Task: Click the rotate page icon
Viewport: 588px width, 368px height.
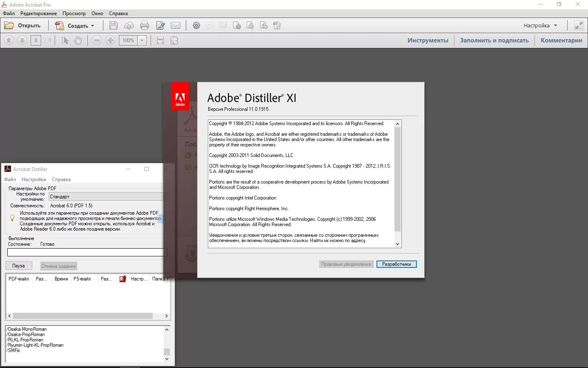Action: point(250,25)
